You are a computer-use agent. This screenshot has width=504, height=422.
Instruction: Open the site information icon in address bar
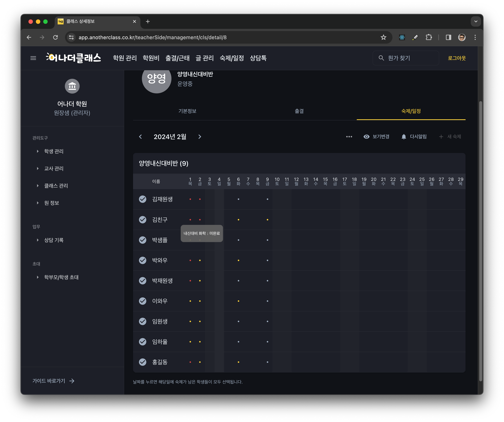(x=72, y=37)
